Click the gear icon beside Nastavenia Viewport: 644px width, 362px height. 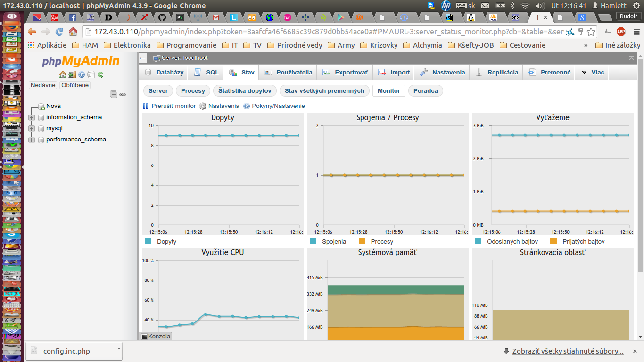(203, 106)
